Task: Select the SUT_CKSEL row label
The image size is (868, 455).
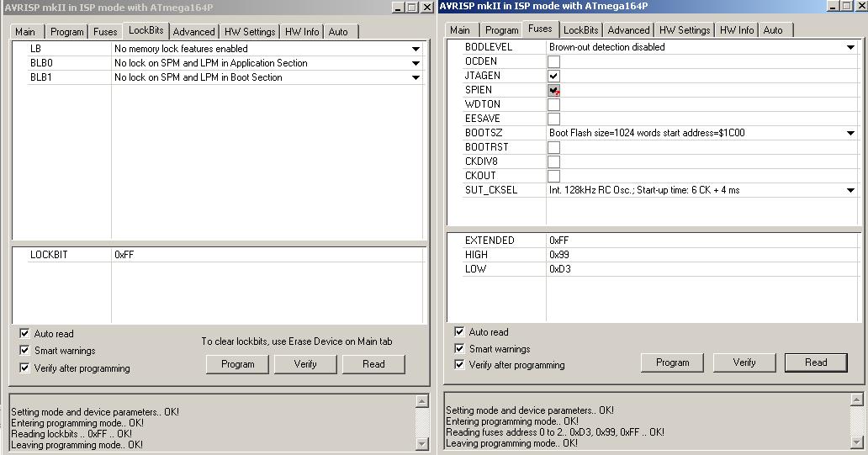Action: pyautogui.click(x=491, y=190)
